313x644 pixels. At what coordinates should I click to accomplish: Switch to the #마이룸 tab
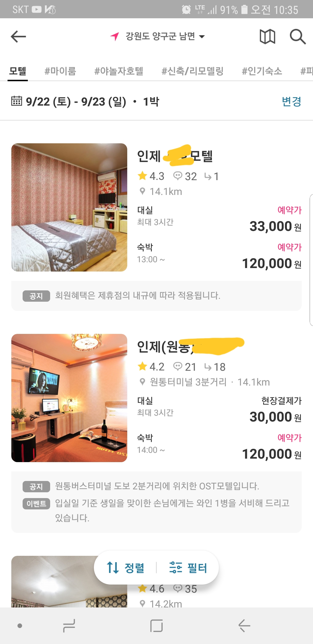(x=60, y=71)
